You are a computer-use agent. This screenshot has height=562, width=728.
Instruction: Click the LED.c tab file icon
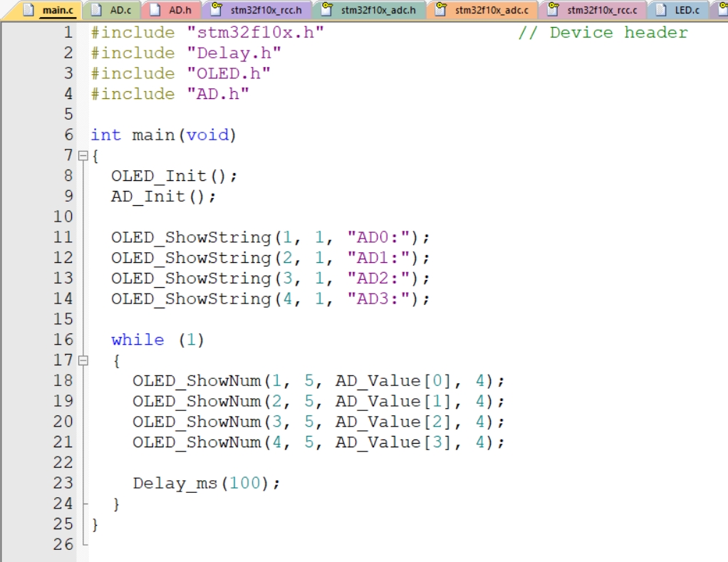coord(661,9)
